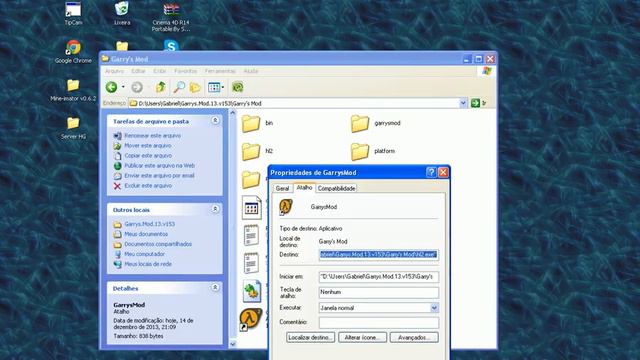This screenshot has height=360, width=640.
Task: Click Excluir este arquivo link
Action: pyautogui.click(x=148, y=186)
